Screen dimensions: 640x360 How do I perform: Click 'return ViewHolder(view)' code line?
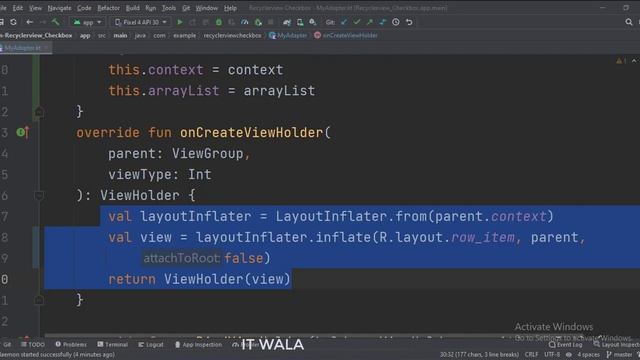(199, 279)
